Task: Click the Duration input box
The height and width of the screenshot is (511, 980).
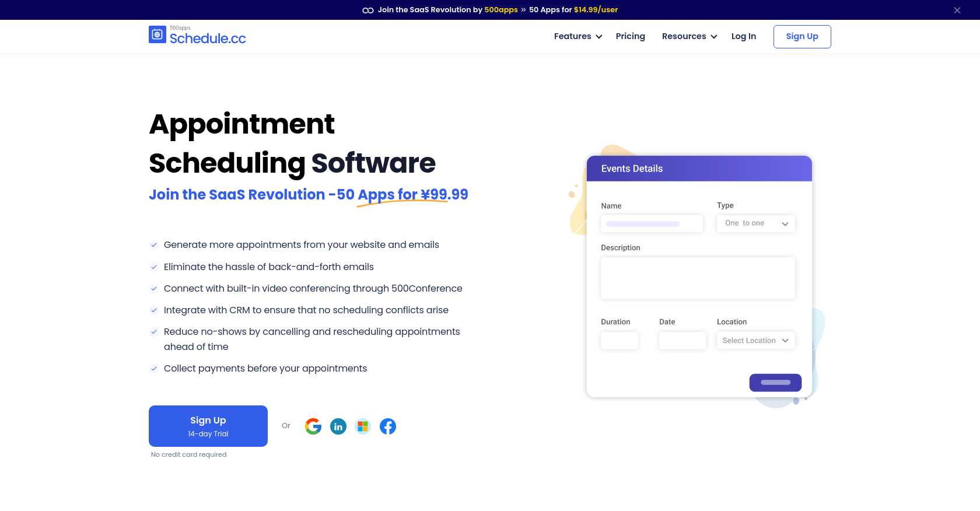Action: coord(619,341)
